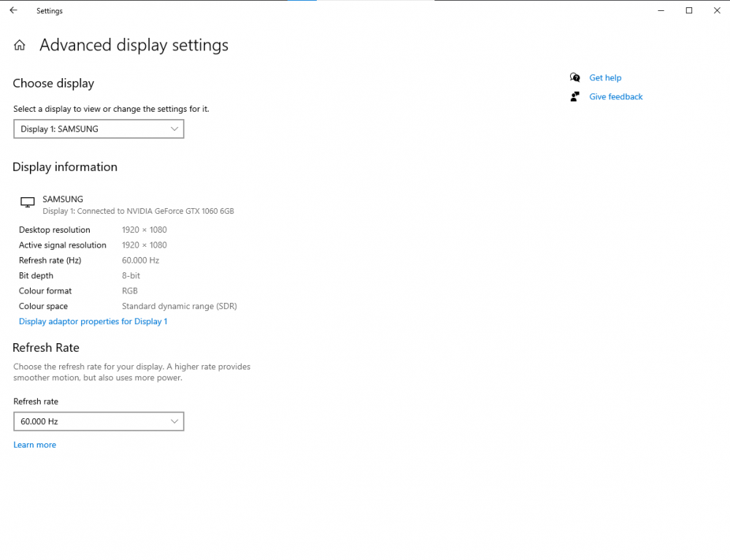The height and width of the screenshot is (560, 730).
Task: Click the Learn more link
Action: click(x=34, y=445)
